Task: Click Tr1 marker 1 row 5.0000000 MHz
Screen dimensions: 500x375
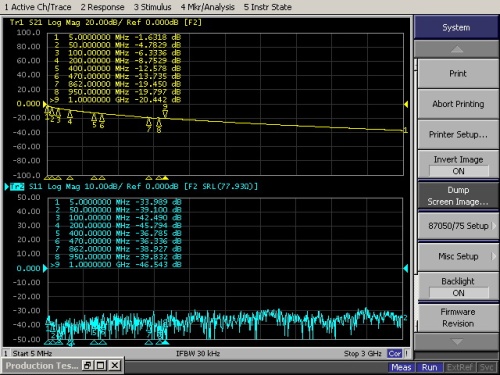Action: click(x=117, y=37)
